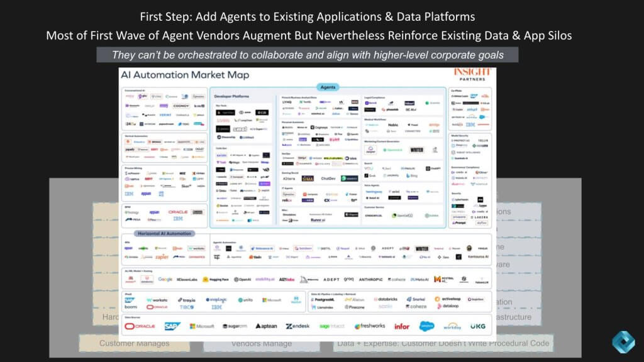Select the ElevenLabs logo

[187, 280]
